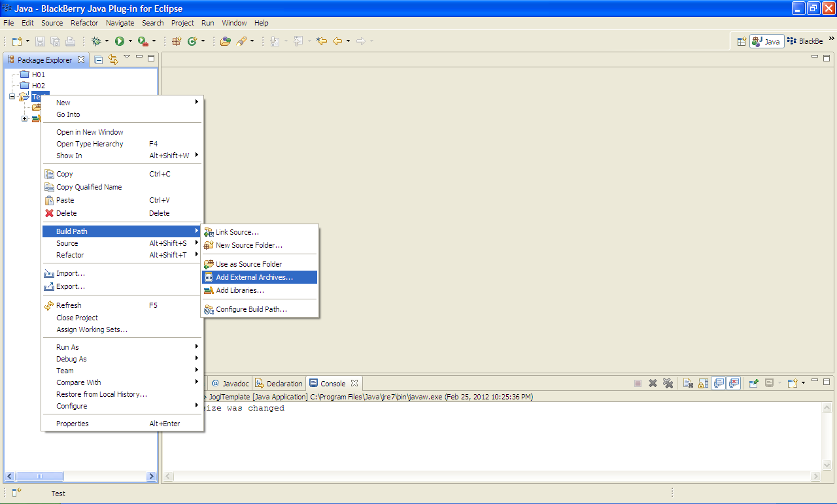Open Package Explorer view menu triangle
The height and width of the screenshot is (504, 837).
click(x=127, y=58)
